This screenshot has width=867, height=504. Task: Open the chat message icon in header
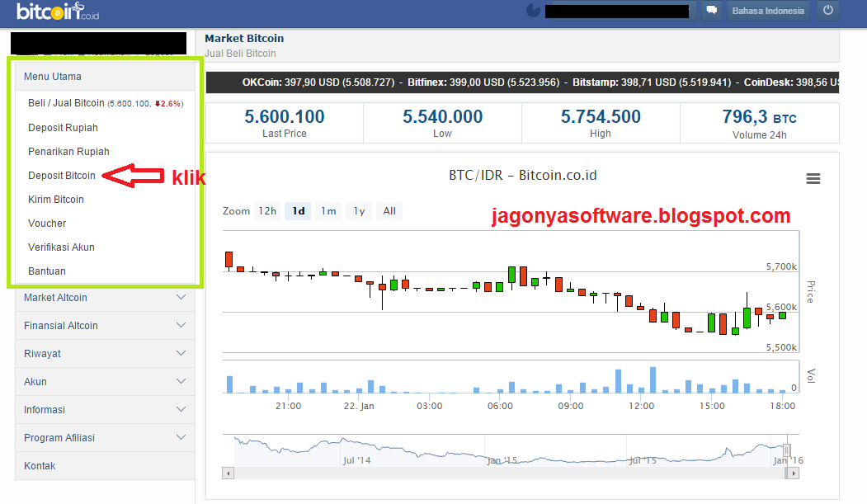(712, 11)
